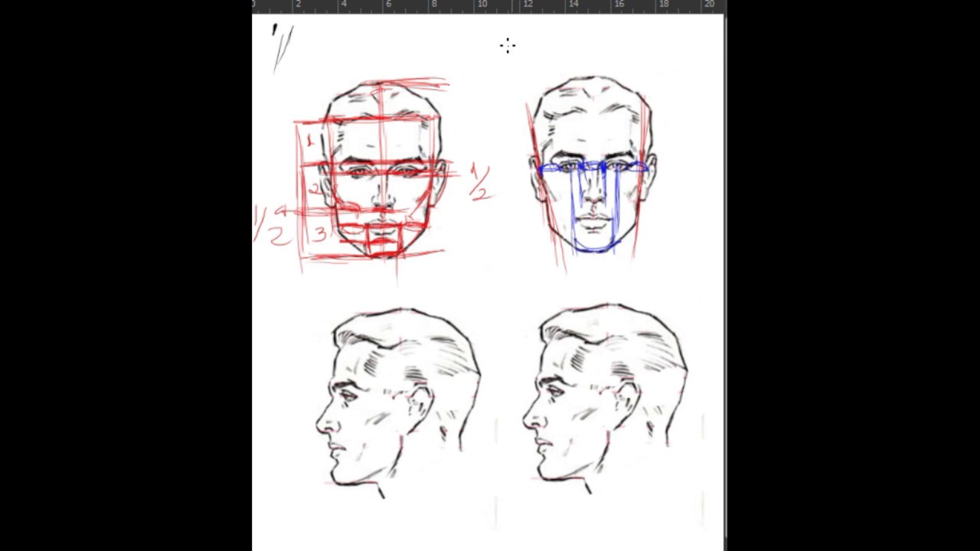
Task: Click the ruler mark labeled 6
Action: (388, 5)
